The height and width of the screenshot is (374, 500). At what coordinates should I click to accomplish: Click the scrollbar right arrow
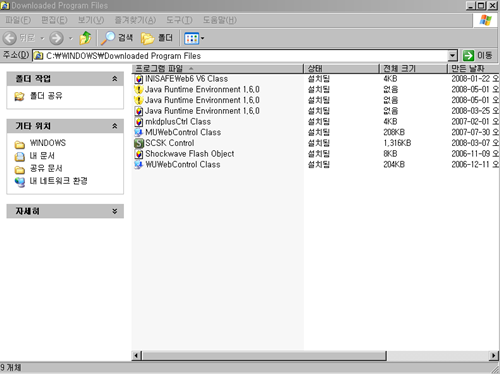pyautogui.click(x=494, y=356)
